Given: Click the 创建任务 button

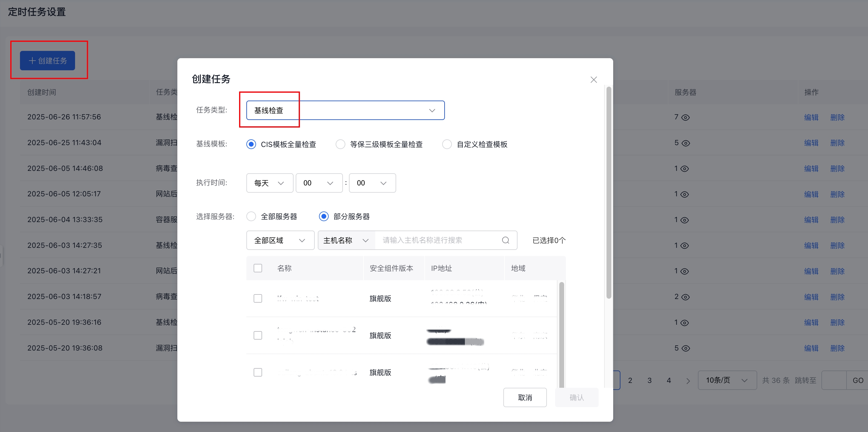Looking at the screenshot, I should pyautogui.click(x=48, y=61).
